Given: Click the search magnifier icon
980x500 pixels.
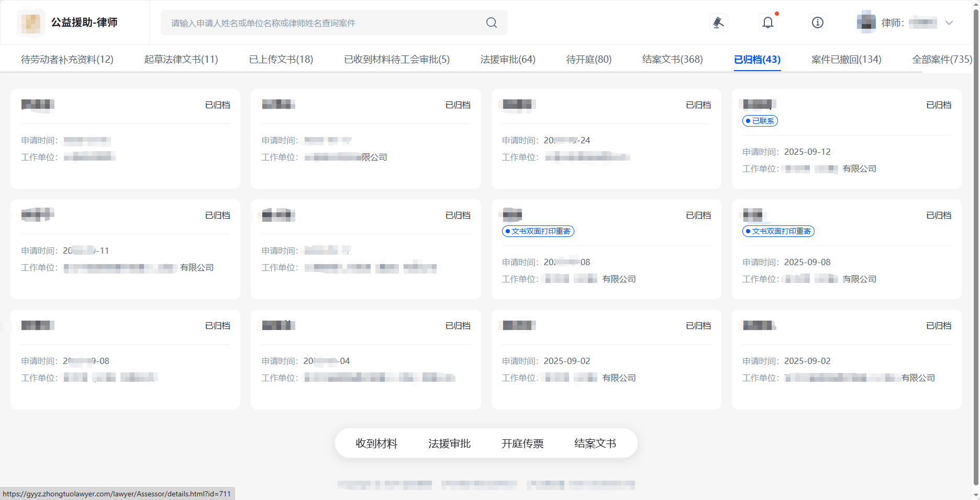Looking at the screenshot, I should click(491, 22).
